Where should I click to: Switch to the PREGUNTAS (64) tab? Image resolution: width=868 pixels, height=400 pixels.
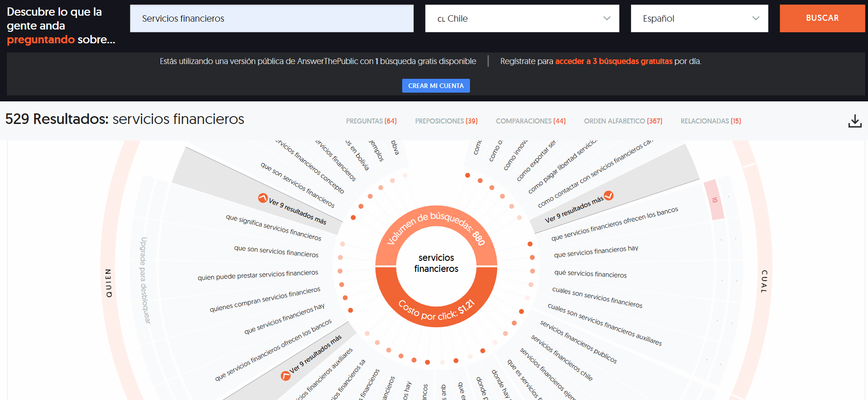point(371,121)
